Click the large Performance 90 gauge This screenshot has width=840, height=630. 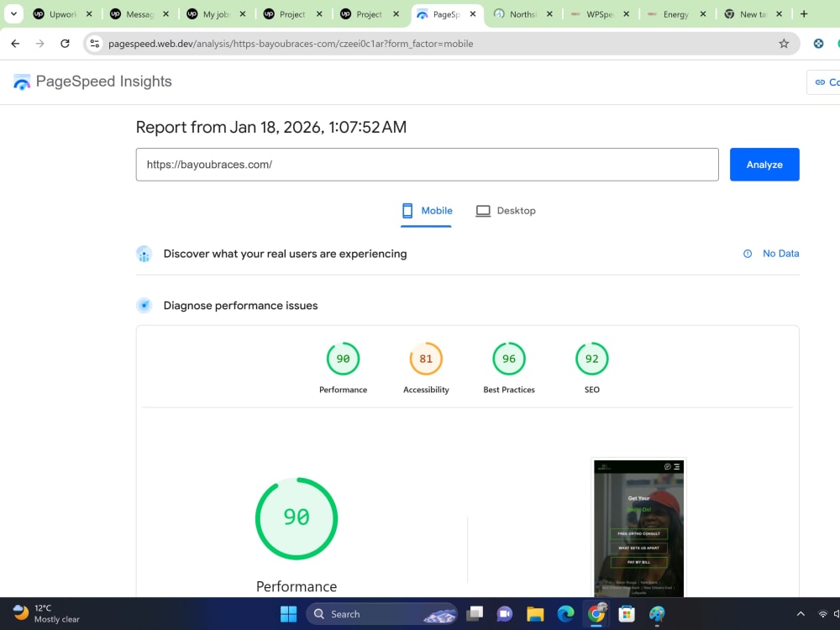tap(297, 518)
